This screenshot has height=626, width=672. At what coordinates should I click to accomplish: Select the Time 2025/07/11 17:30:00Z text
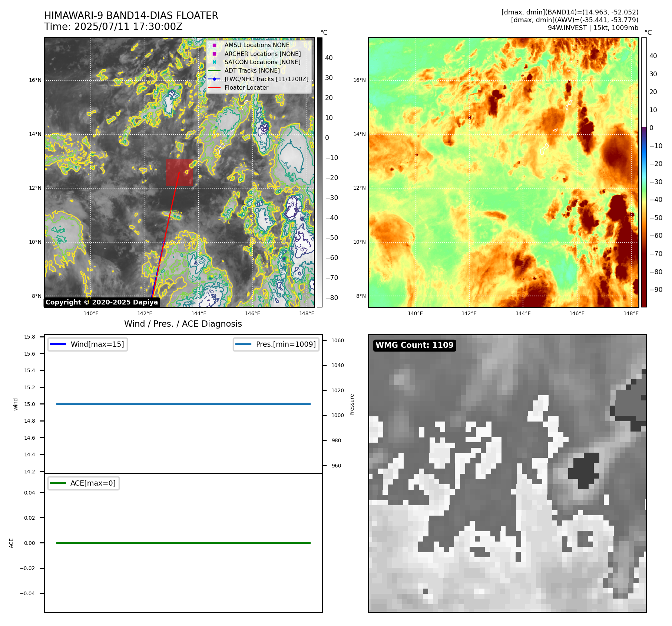(x=113, y=27)
